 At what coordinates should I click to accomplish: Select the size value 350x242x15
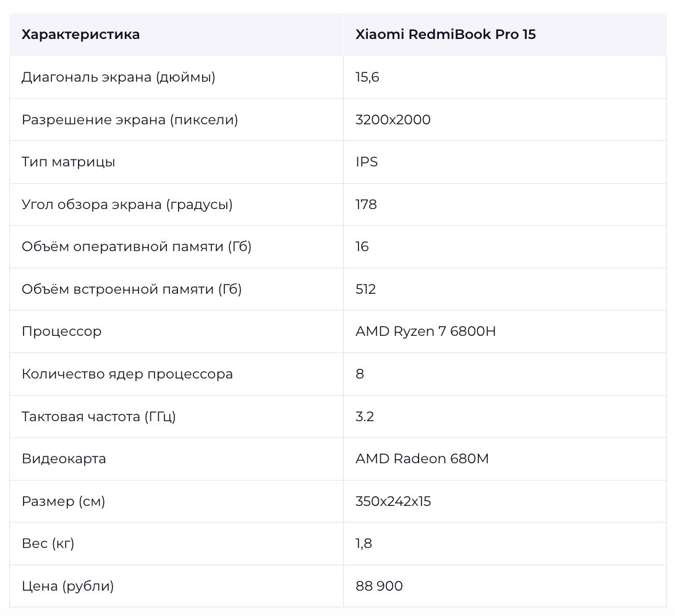pyautogui.click(x=393, y=502)
